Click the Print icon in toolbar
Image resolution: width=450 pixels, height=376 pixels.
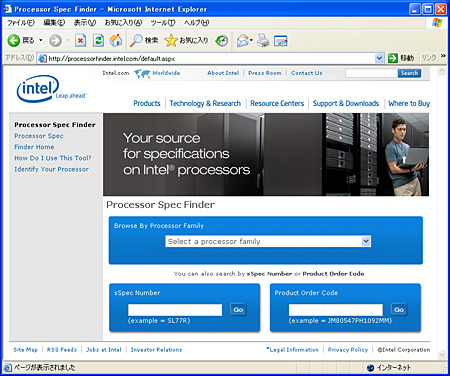263,41
